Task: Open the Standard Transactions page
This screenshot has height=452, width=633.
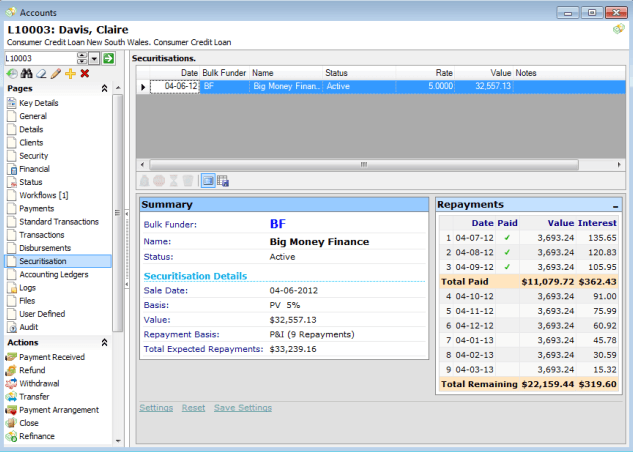Action: click(x=59, y=222)
